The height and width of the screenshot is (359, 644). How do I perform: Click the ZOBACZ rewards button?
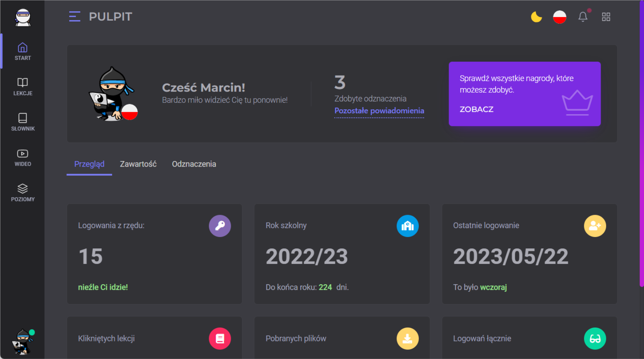click(477, 109)
